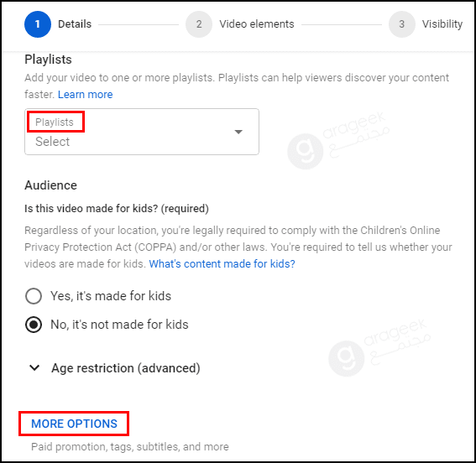Viewport: 476px width, 463px height.
Task: Click "No, it's not made for kids" label
Action: point(119,325)
